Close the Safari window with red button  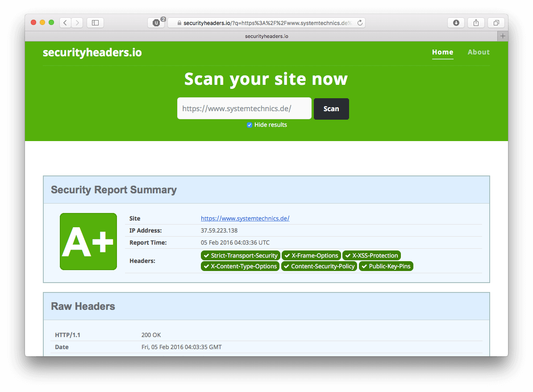click(x=33, y=22)
